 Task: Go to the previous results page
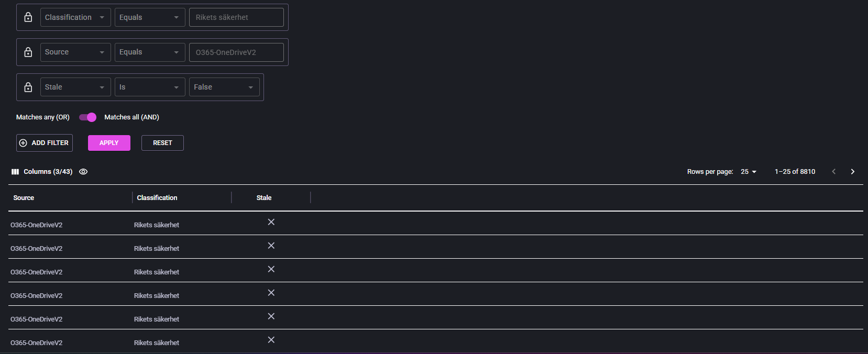pos(833,172)
